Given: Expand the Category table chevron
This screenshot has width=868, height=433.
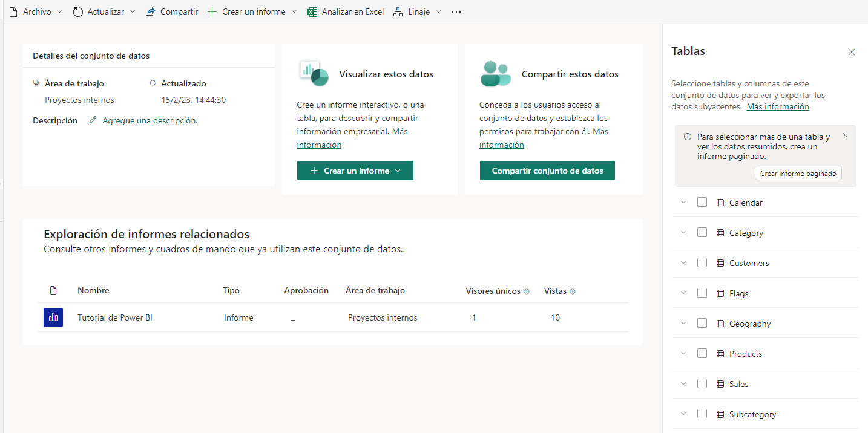Looking at the screenshot, I should click(683, 233).
